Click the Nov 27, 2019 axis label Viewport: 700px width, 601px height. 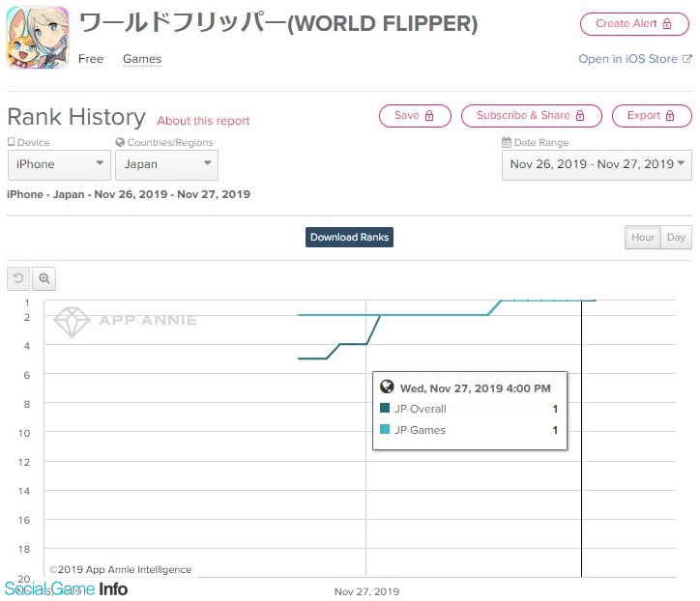coord(366,591)
